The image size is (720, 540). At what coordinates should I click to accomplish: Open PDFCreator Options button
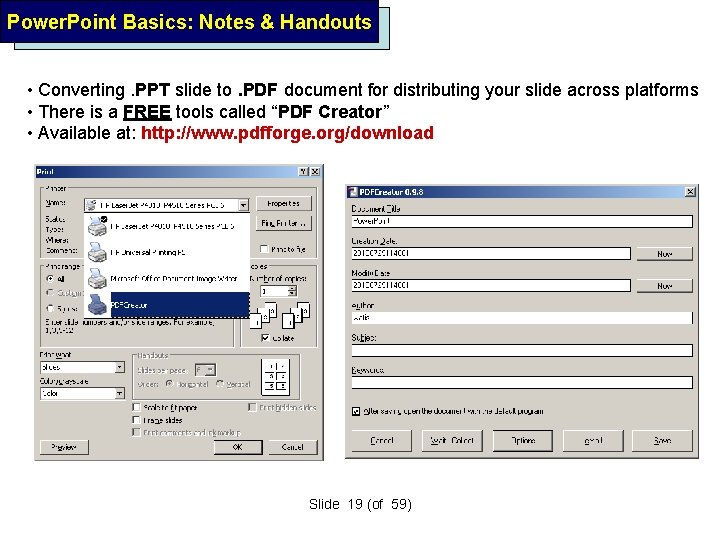pos(523,440)
